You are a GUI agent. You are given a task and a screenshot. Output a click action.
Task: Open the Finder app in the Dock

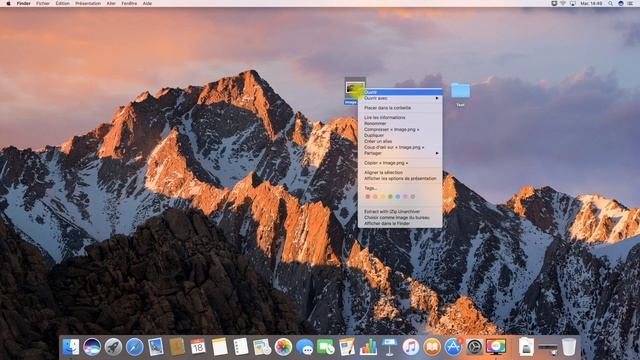71,347
